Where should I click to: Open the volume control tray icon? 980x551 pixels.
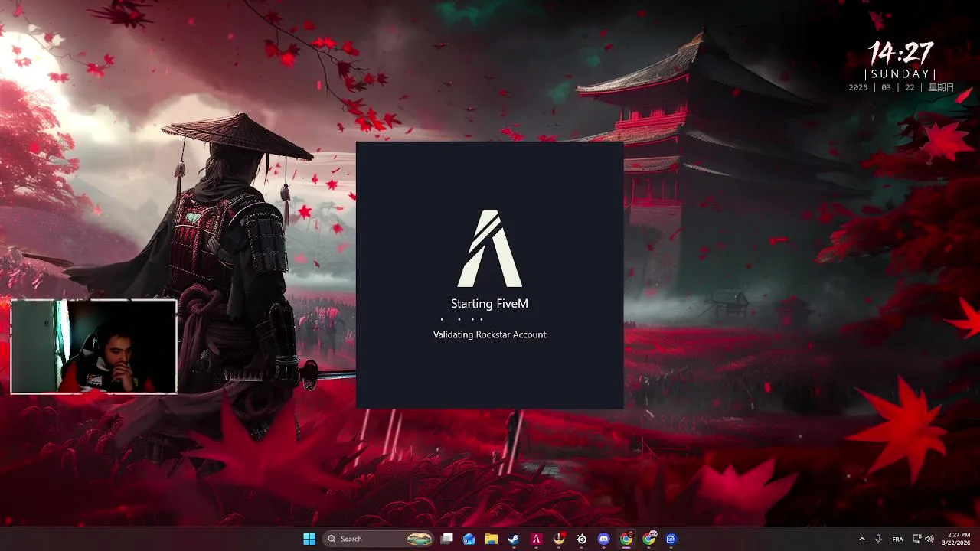point(930,539)
